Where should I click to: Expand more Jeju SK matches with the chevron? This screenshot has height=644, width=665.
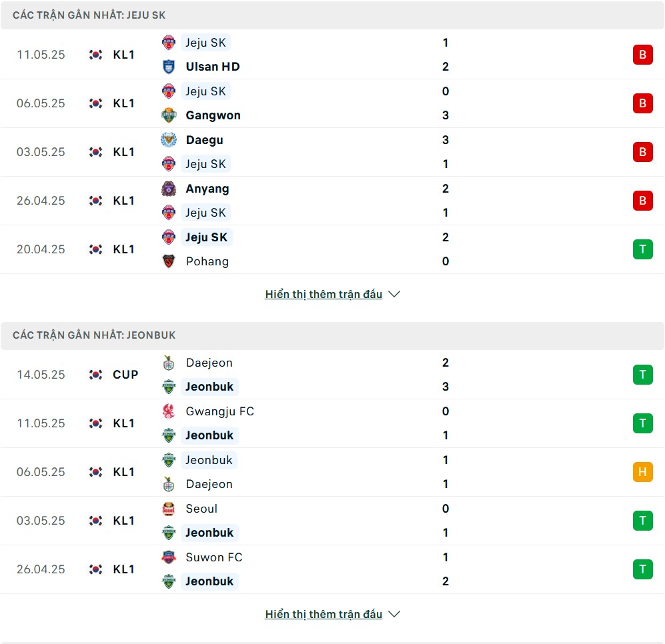pyautogui.click(x=394, y=294)
